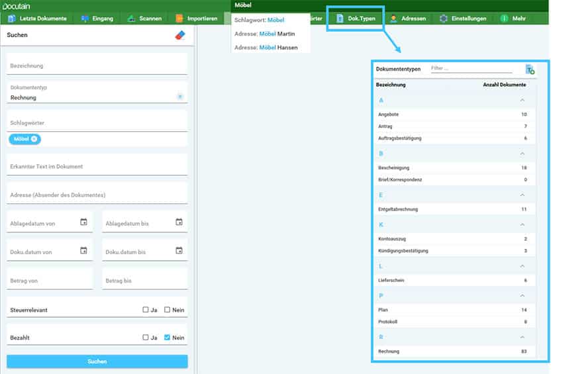The image size is (588, 374).
Task: Click the Adresse (Absender) field
Action: coord(97,193)
